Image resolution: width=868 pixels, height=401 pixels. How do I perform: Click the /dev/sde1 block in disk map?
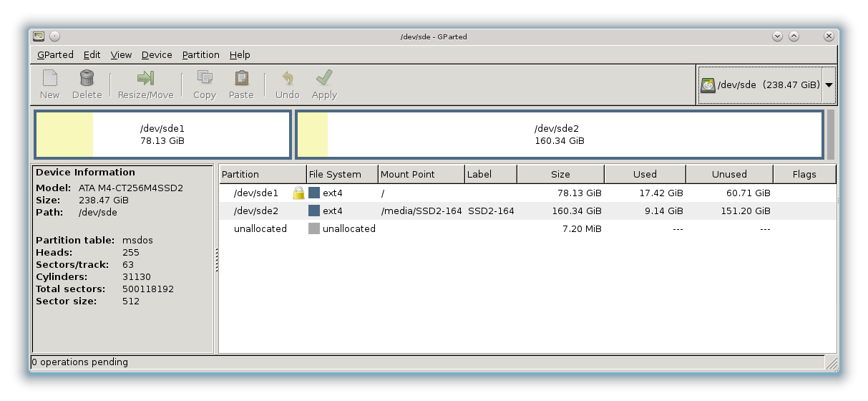(x=162, y=135)
